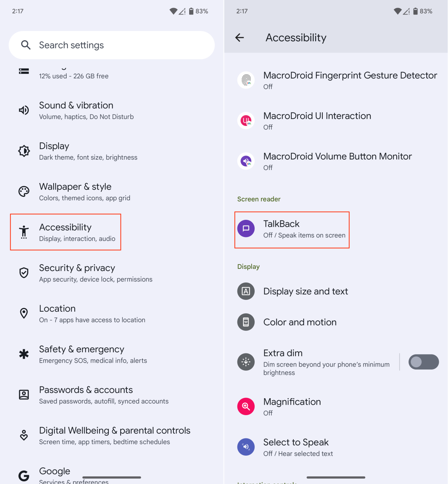Open Passwords & accounts settings
Viewport: 448px width, 484px height.
coord(86,395)
